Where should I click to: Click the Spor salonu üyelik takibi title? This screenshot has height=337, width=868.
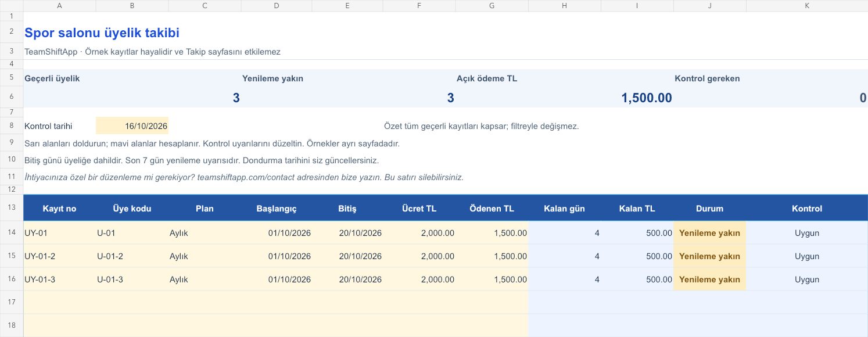(x=102, y=33)
